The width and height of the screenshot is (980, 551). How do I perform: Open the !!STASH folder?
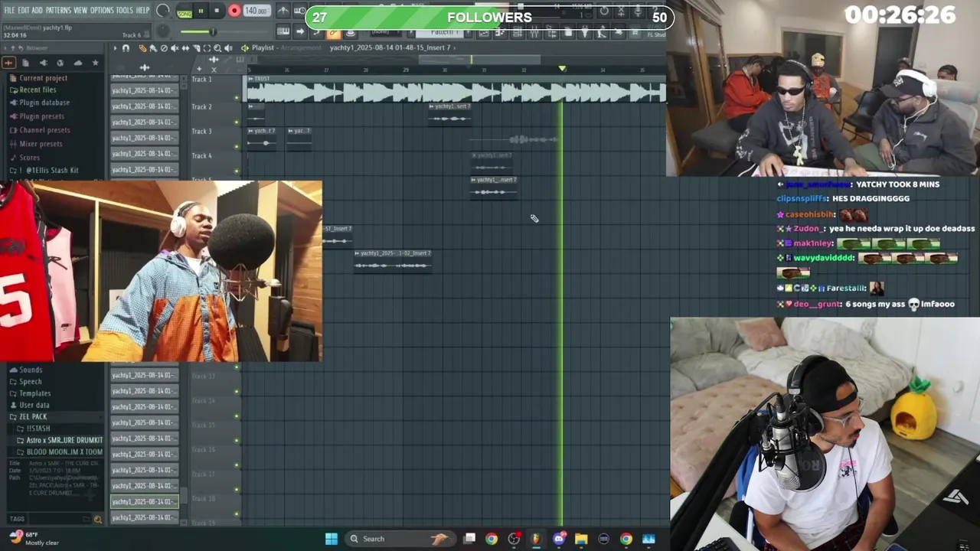pyautogui.click(x=38, y=429)
